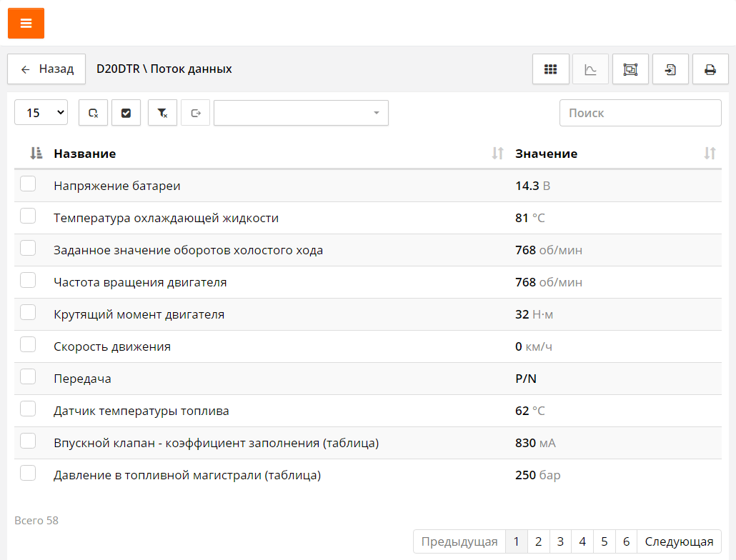This screenshot has height=560, width=736.
Task: Open the line chart view
Action: (x=590, y=69)
